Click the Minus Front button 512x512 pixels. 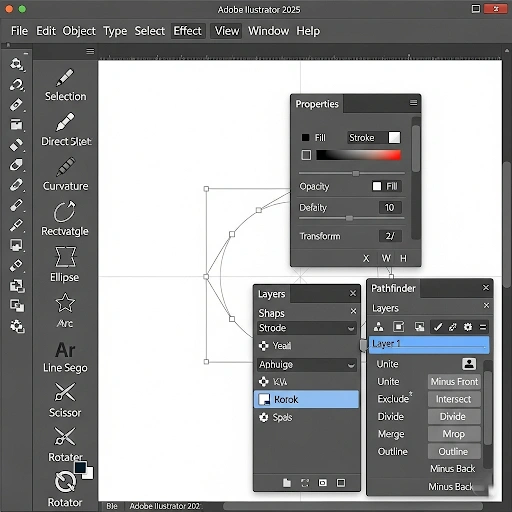[454, 381]
